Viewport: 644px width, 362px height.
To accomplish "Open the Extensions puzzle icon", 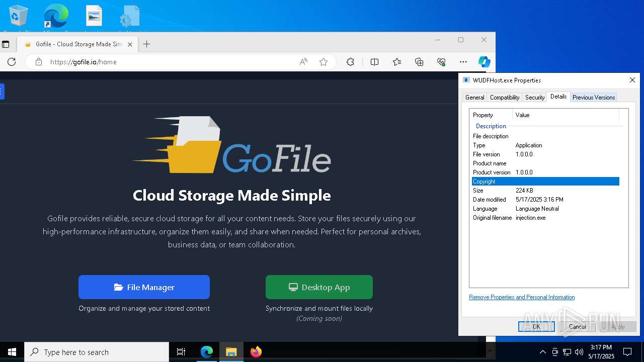I will pos(350,62).
